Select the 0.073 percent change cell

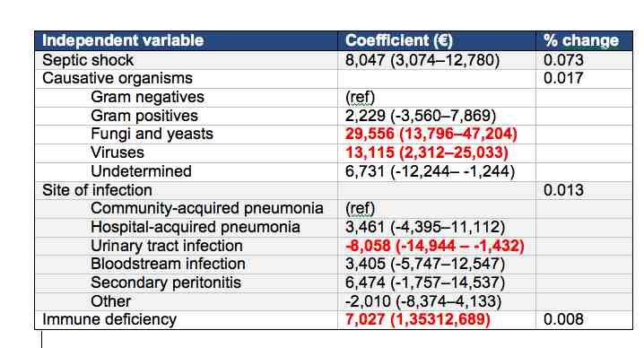pos(563,60)
